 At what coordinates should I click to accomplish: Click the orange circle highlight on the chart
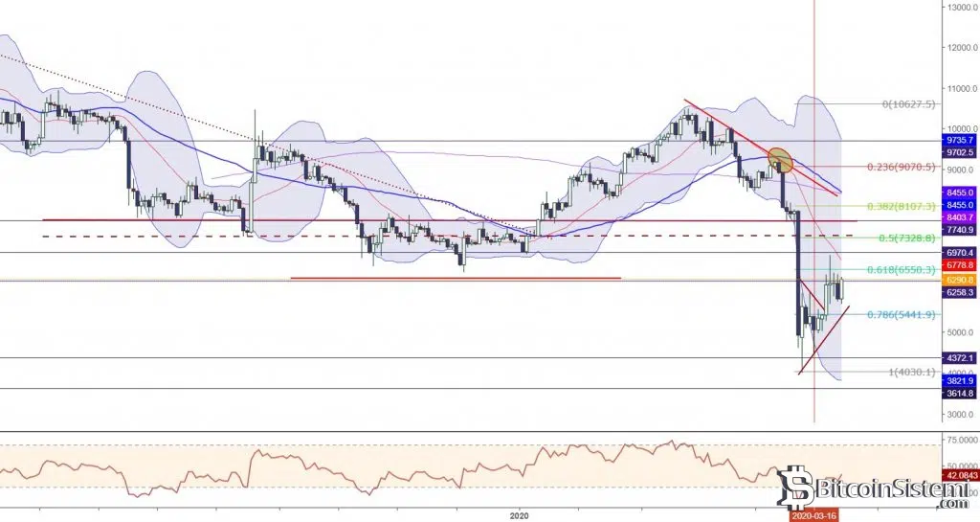(780, 160)
